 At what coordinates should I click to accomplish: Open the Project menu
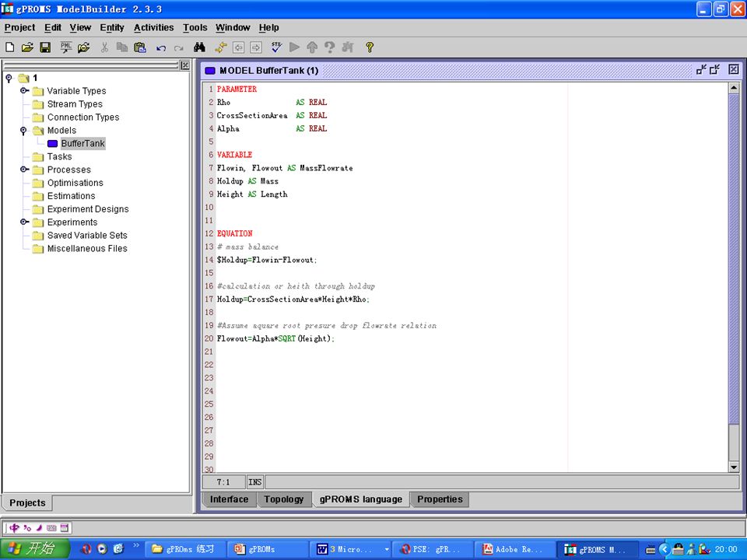coord(19,28)
